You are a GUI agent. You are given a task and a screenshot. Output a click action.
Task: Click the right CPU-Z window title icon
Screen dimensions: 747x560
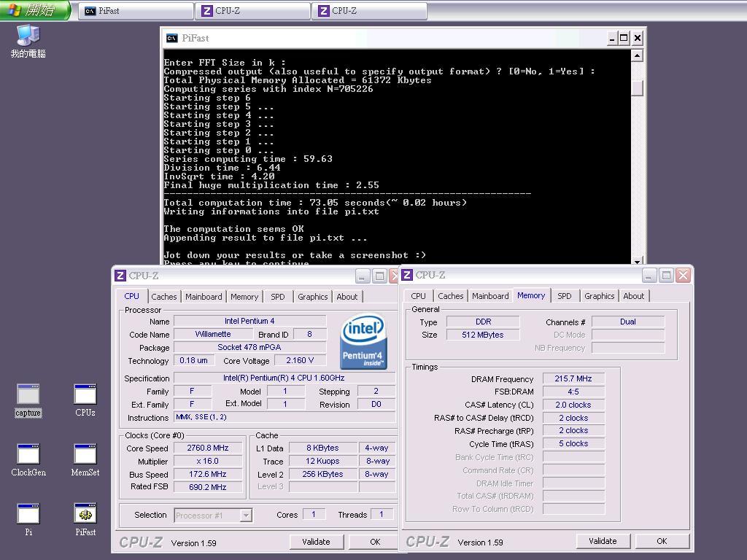(407, 275)
